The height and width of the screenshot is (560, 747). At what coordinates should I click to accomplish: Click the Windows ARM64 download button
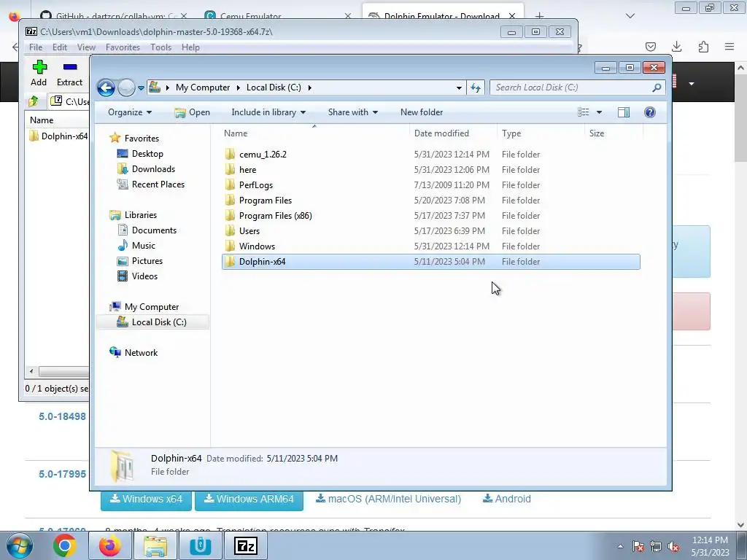(x=249, y=499)
